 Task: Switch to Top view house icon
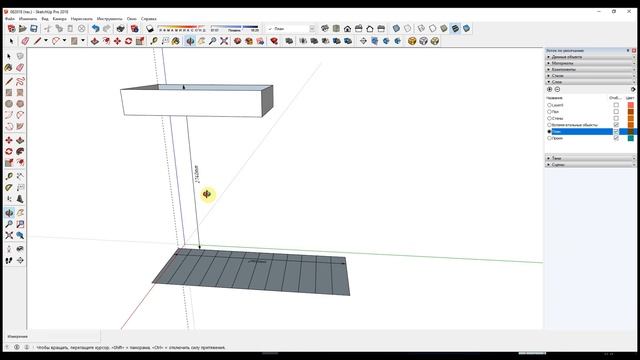point(336,29)
